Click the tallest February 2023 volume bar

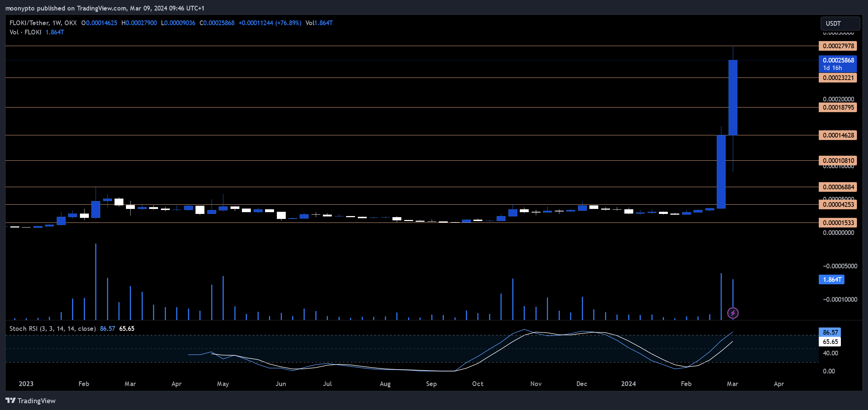point(96,281)
